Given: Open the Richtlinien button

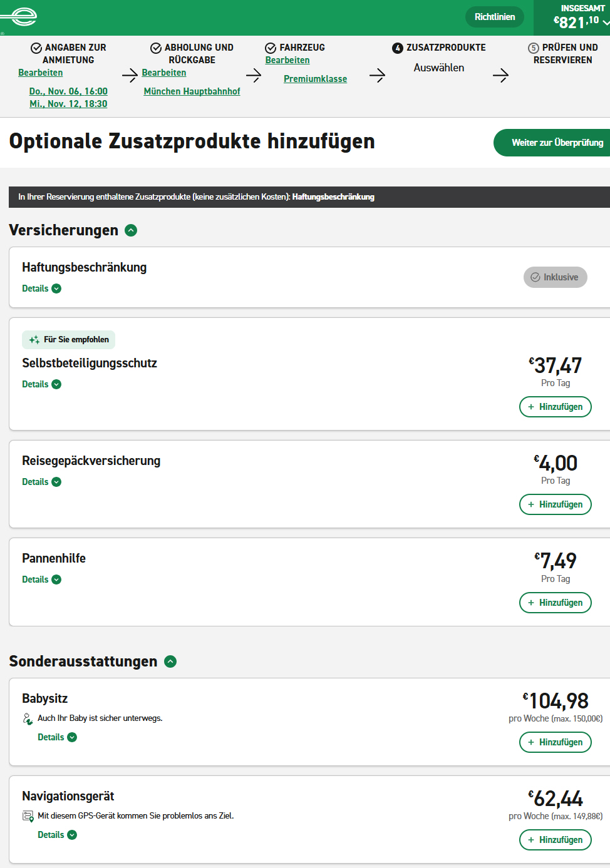Looking at the screenshot, I should [494, 17].
